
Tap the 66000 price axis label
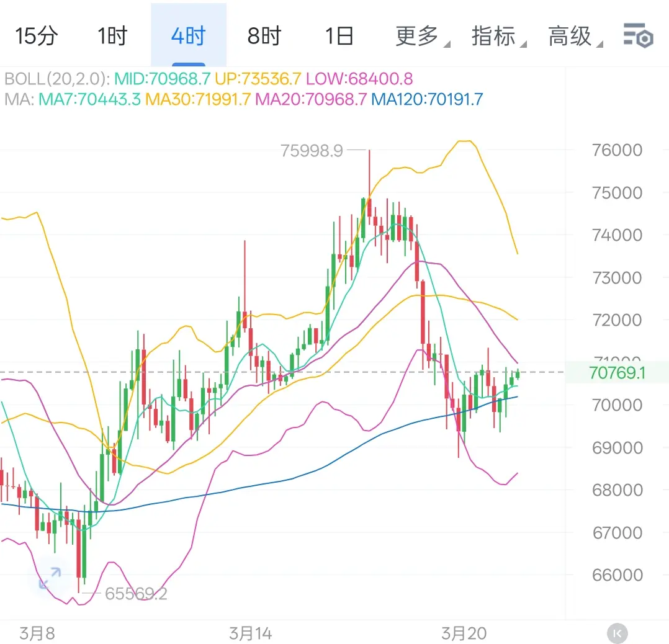click(617, 575)
